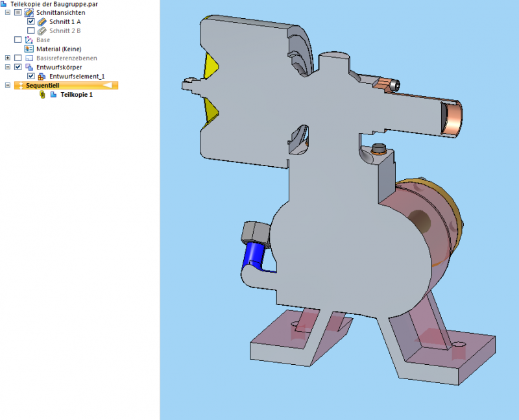Click the Basisreferenzebenen reference planes icon
The height and width of the screenshot is (420, 519).
point(29,58)
